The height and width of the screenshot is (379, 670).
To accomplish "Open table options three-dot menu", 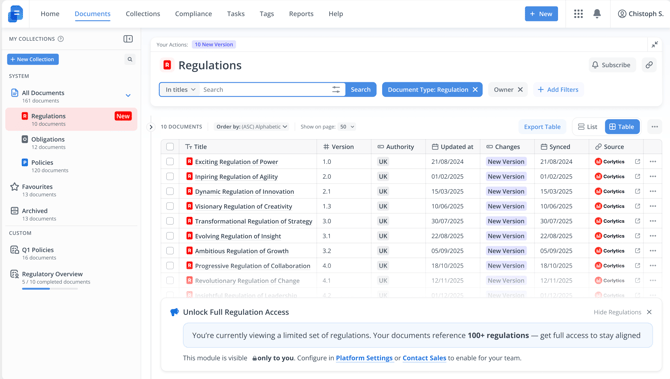I will [655, 126].
